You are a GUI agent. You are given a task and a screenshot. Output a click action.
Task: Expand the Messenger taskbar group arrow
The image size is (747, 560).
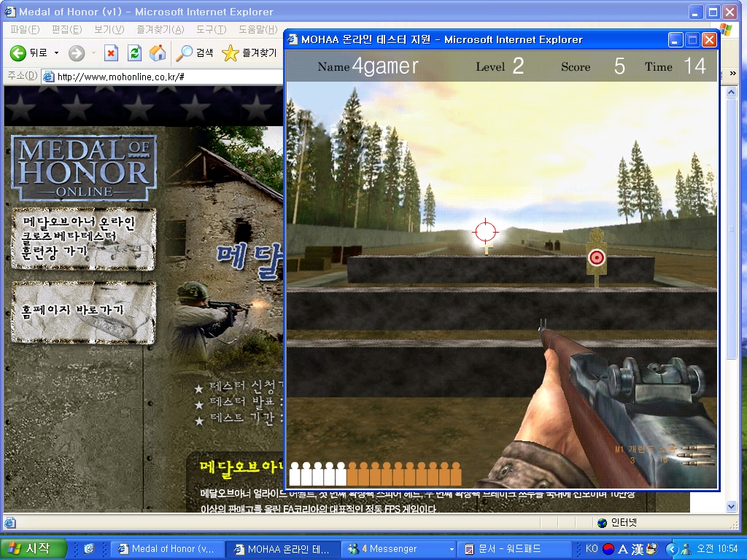point(452,548)
